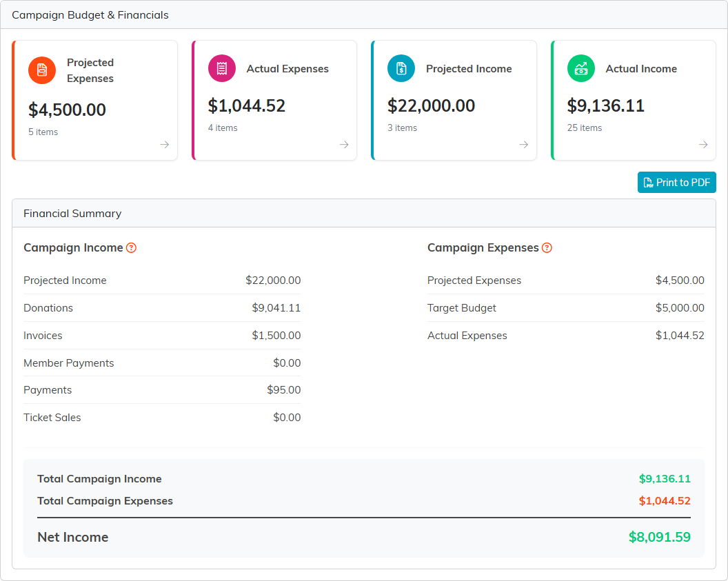728x581 pixels.
Task: Click the Payments row label
Action: click(48, 390)
